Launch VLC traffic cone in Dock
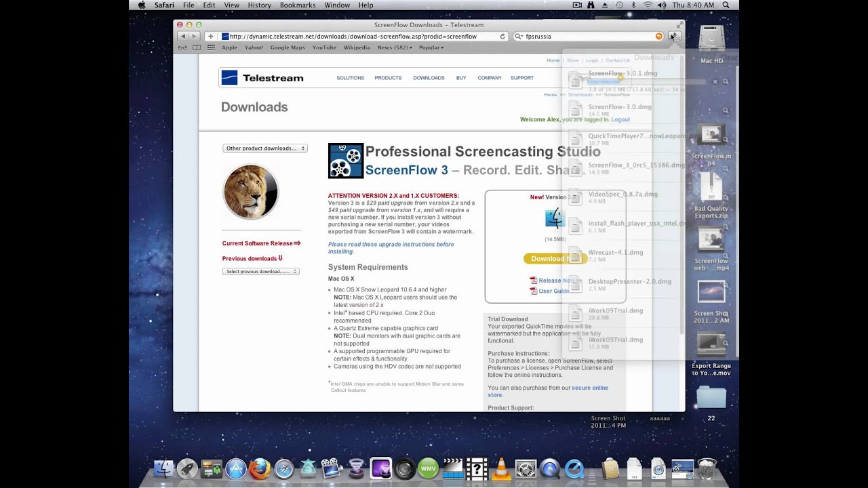868x488 pixels. [501, 469]
